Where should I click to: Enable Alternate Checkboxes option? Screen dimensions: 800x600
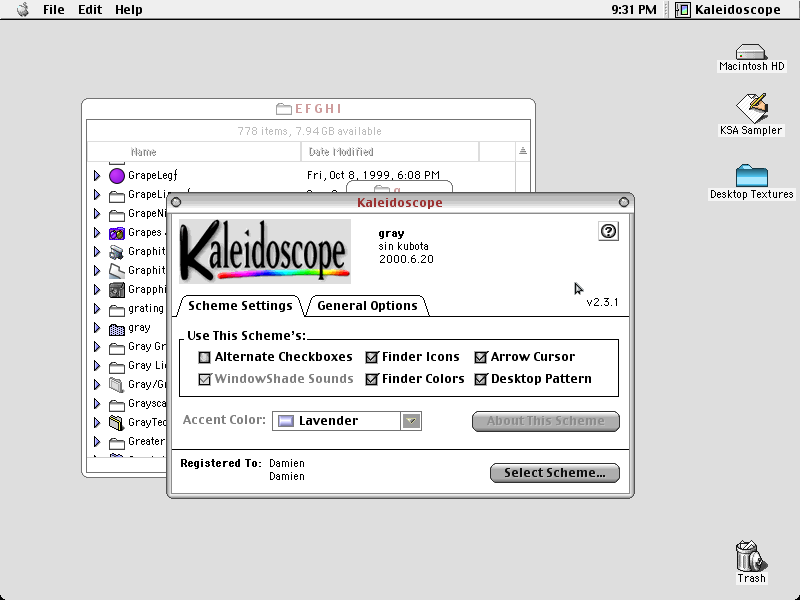pyautogui.click(x=205, y=357)
